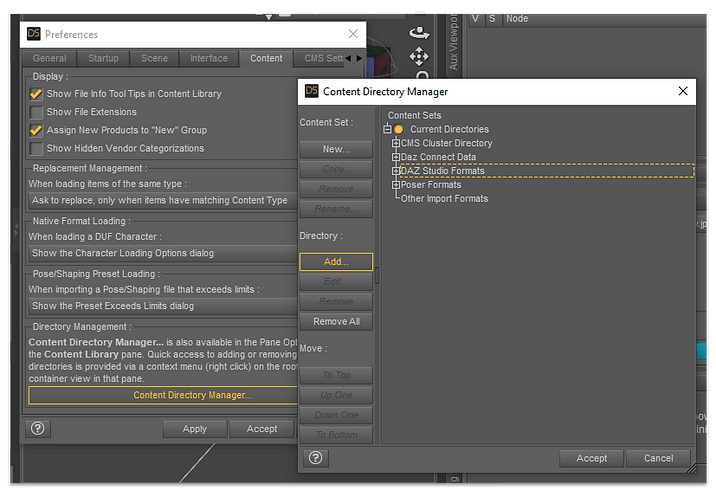
Task: Click the Down One move button
Action: pos(336,415)
